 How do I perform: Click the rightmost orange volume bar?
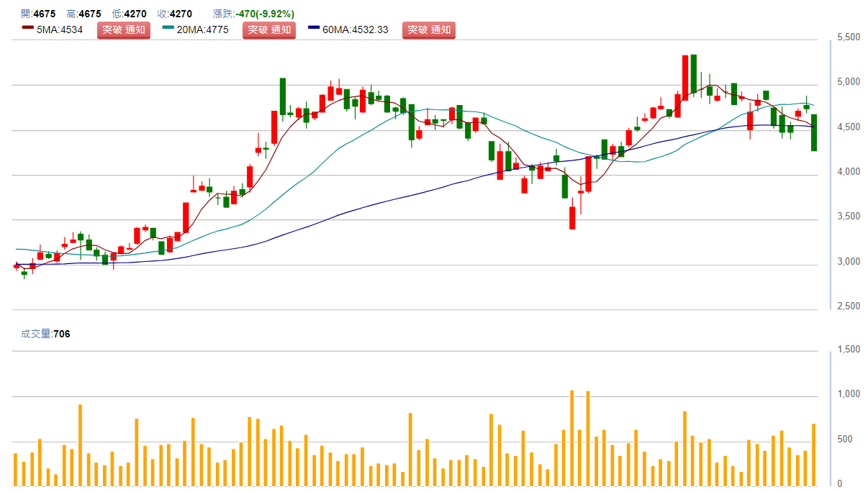814,455
